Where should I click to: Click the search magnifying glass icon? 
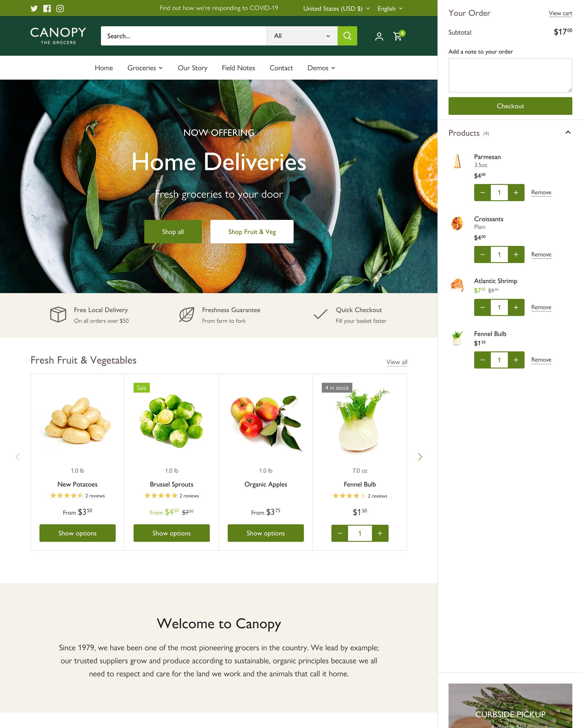pyautogui.click(x=347, y=36)
